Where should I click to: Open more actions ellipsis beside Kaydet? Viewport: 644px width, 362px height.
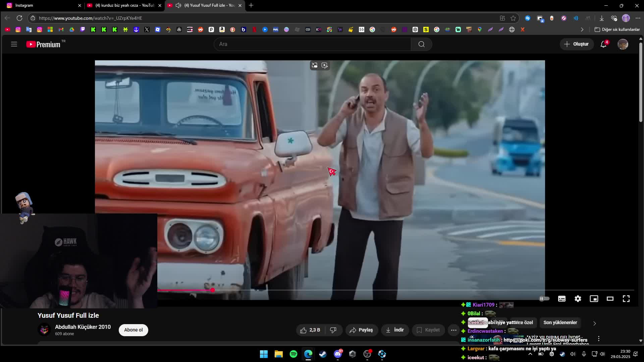click(x=454, y=330)
